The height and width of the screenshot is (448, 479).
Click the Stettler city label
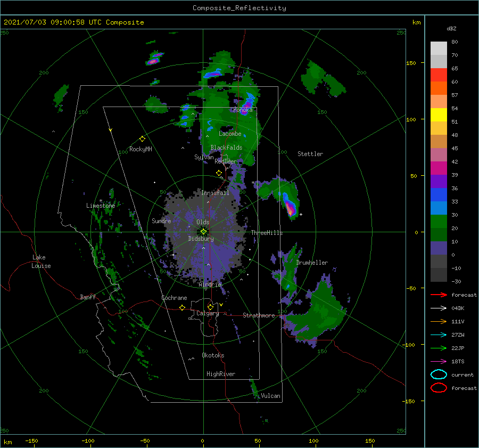coord(310,154)
